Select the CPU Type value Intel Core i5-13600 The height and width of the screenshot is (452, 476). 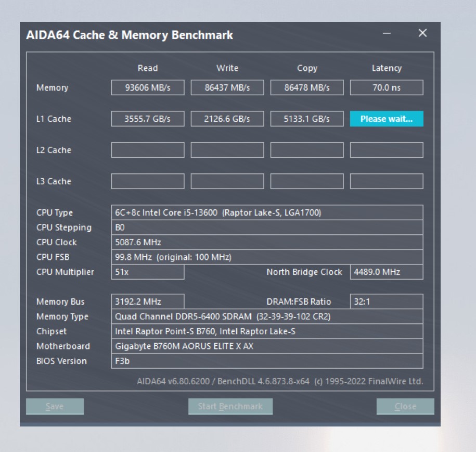[267, 212]
